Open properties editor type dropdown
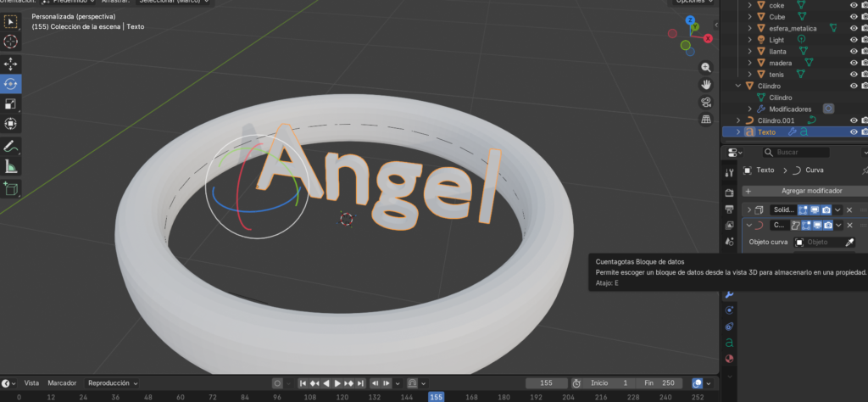The height and width of the screenshot is (402, 868). click(735, 153)
